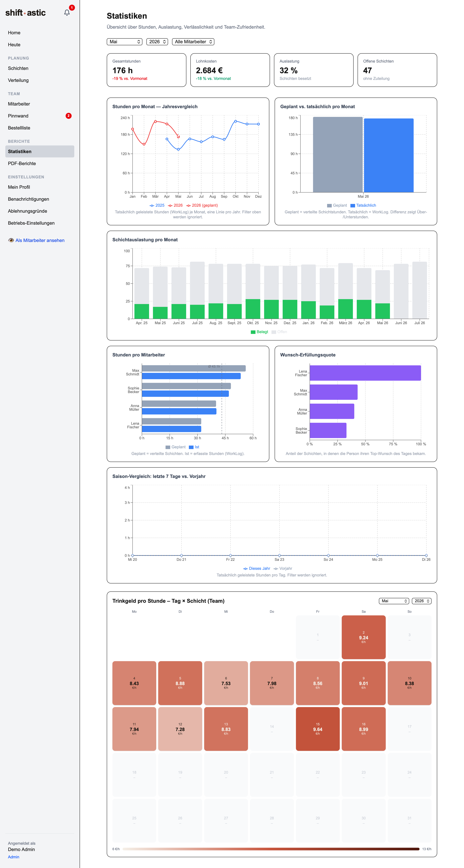464x868 pixels.
Task: Select the day 15 heatmap cell with 9.64
Action: (318, 729)
